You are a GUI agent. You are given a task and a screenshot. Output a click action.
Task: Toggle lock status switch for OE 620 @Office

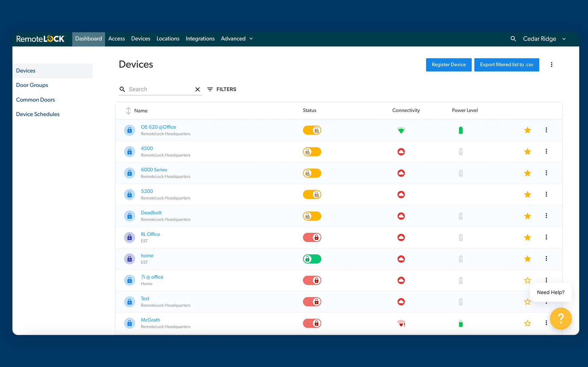(x=312, y=130)
